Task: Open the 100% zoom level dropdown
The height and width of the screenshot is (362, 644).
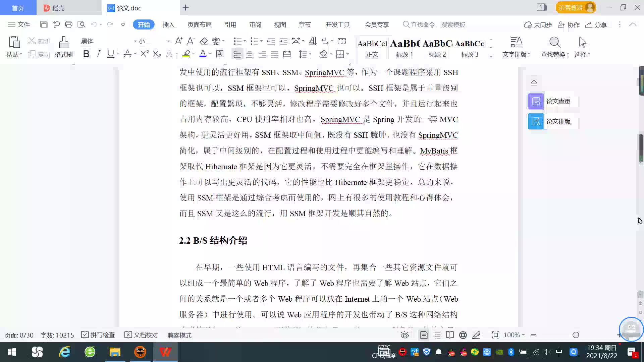Action: pyautogui.click(x=523, y=335)
